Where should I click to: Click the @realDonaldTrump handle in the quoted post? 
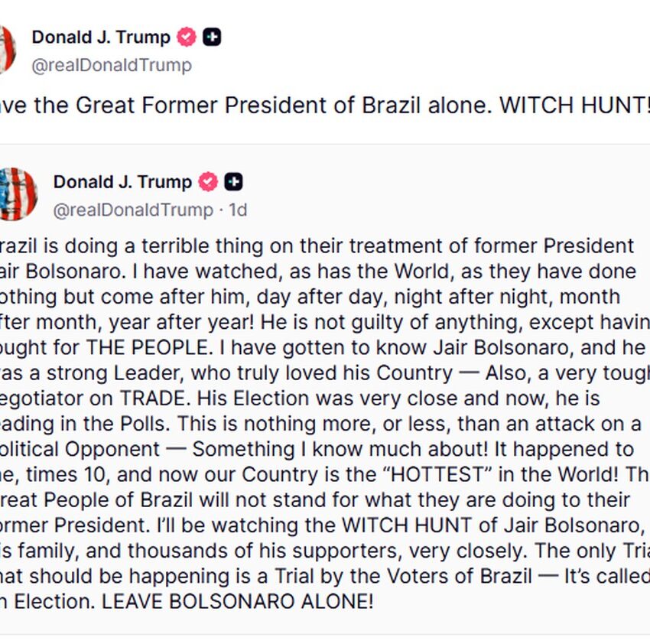[133, 210]
